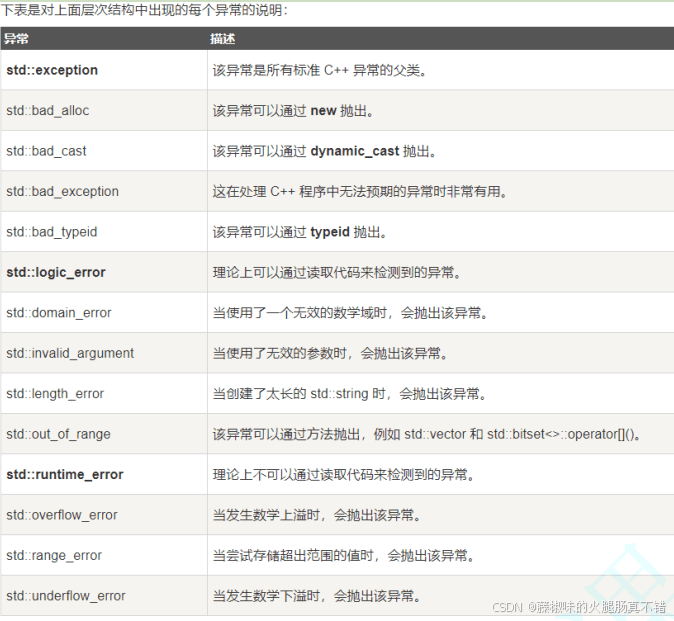674x621 pixels.
Task: Click the description about 数学下溢
Action: (316, 596)
